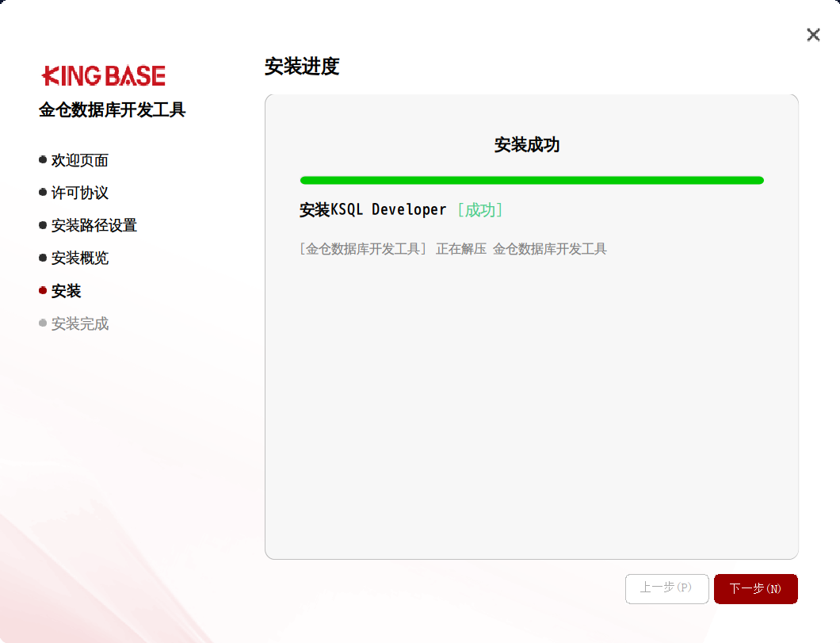Click the red bullet beside 安装 step
Viewport: 840px width, 643px height.
[x=43, y=291]
